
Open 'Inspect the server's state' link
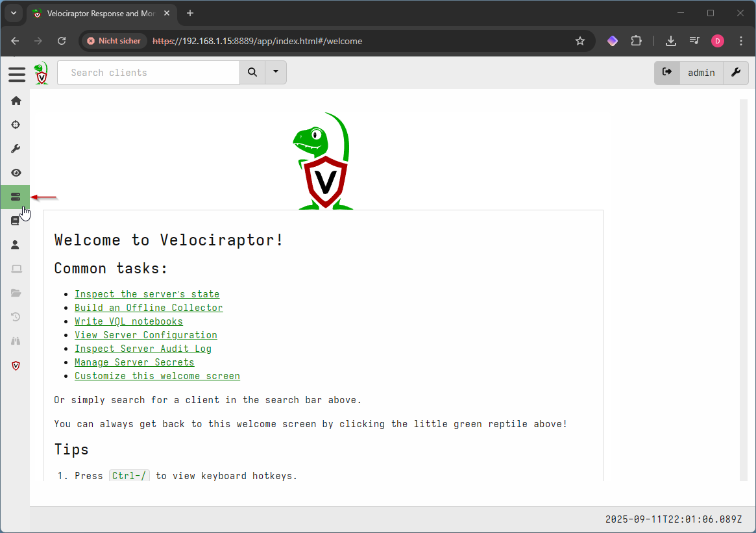click(x=147, y=293)
